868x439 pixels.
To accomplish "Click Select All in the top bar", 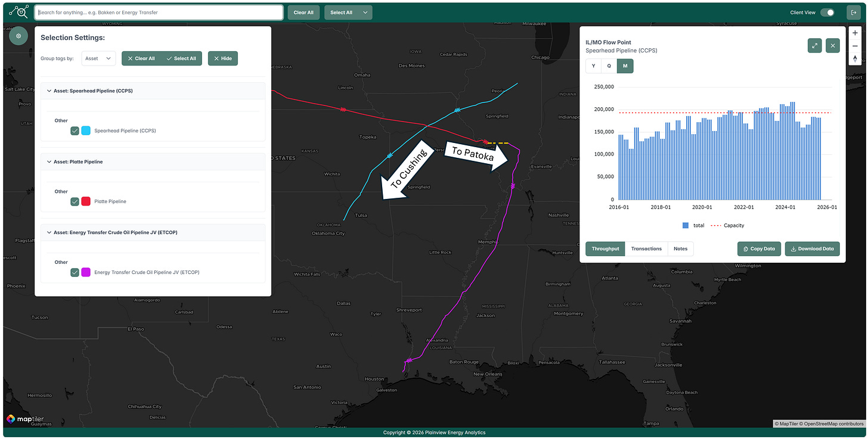I will [341, 13].
